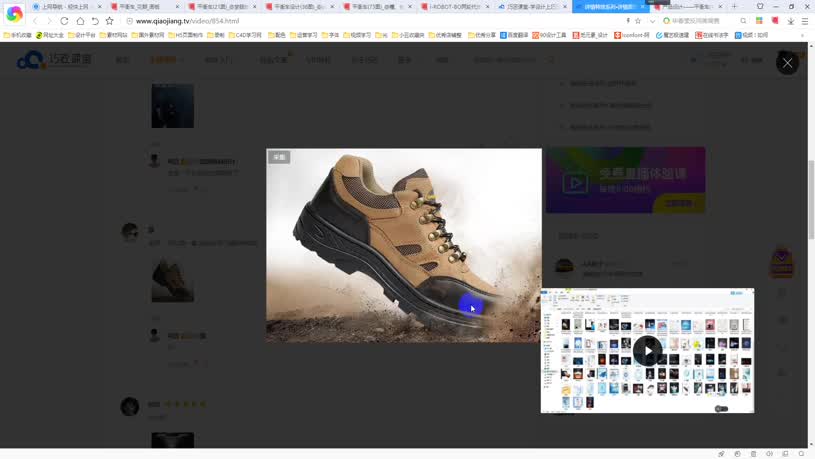Open the dark poster thumbnail in top comment
Viewport: 815px width, 459px height.
[x=173, y=106]
